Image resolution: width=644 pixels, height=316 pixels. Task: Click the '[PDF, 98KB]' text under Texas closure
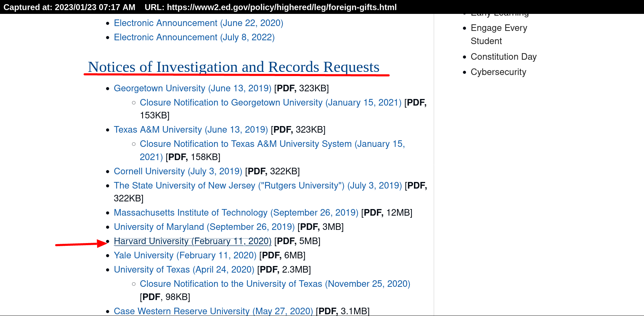pyautogui.click(x=165, y=297)
